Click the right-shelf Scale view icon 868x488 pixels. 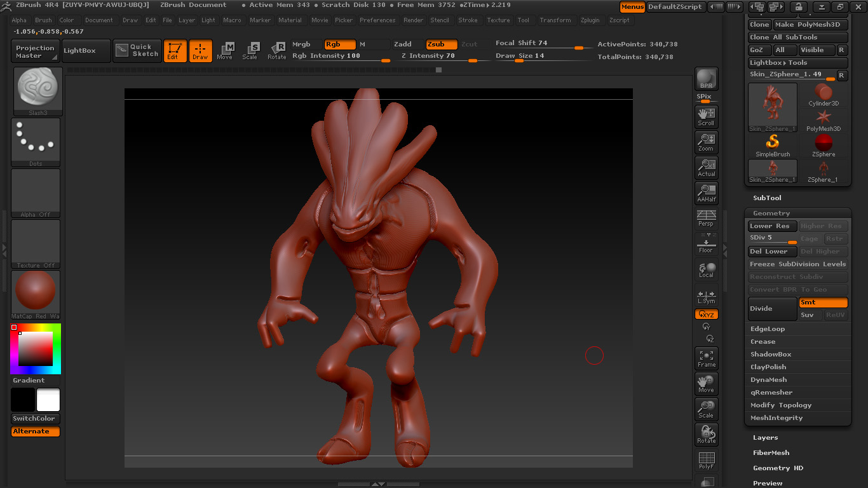tap(706, 409)
